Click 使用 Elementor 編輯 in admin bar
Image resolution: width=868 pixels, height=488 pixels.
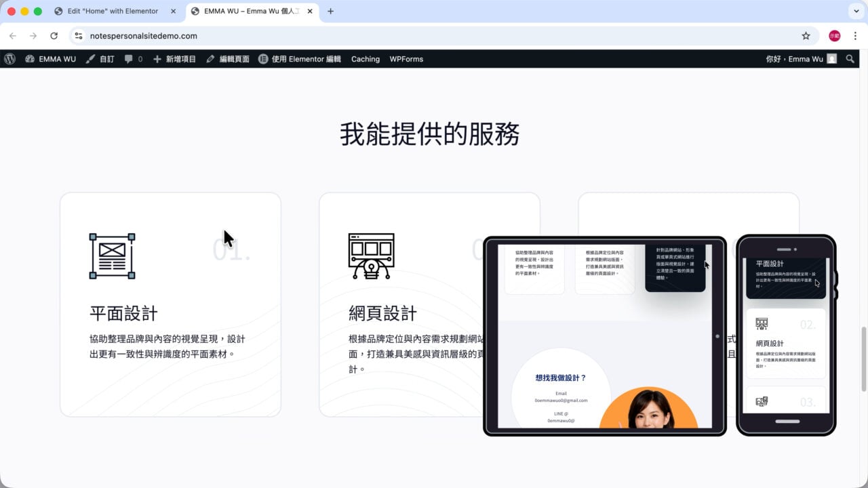pos(299,59)
